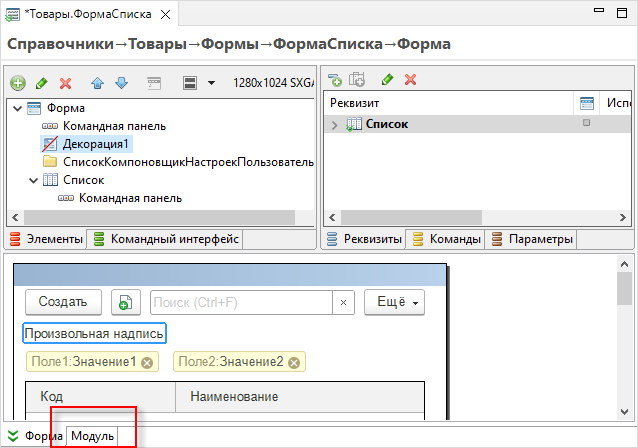
Task: Open the screen resolution dropdown arrow
Action: click(211, 83)
